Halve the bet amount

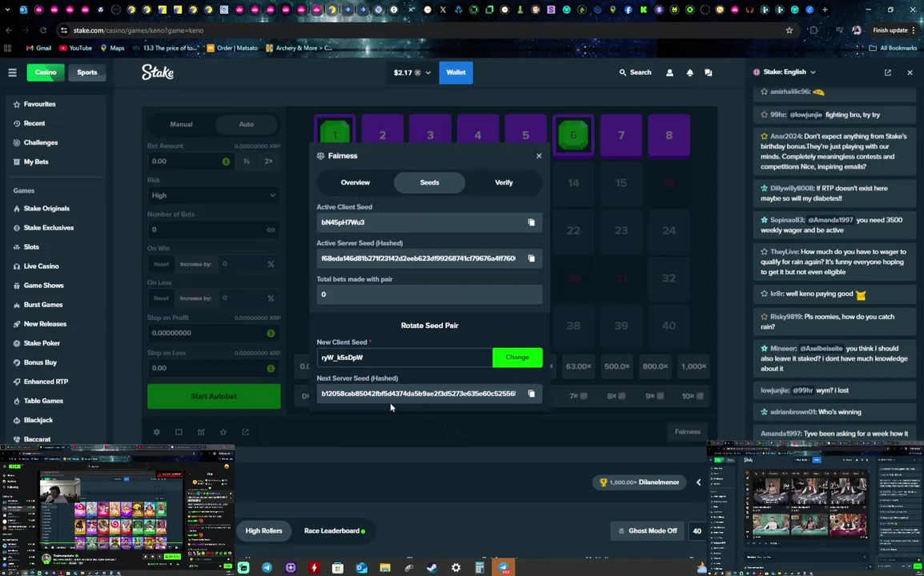tap(247, 162)
